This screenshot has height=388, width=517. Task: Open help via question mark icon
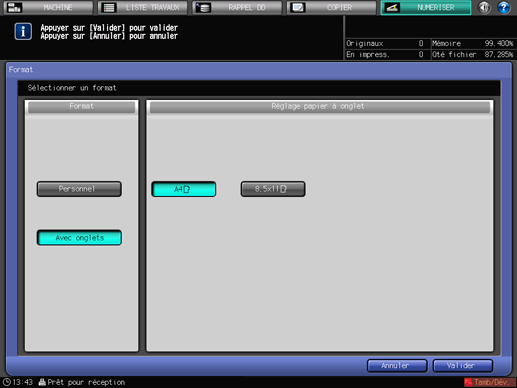[504, 7]
